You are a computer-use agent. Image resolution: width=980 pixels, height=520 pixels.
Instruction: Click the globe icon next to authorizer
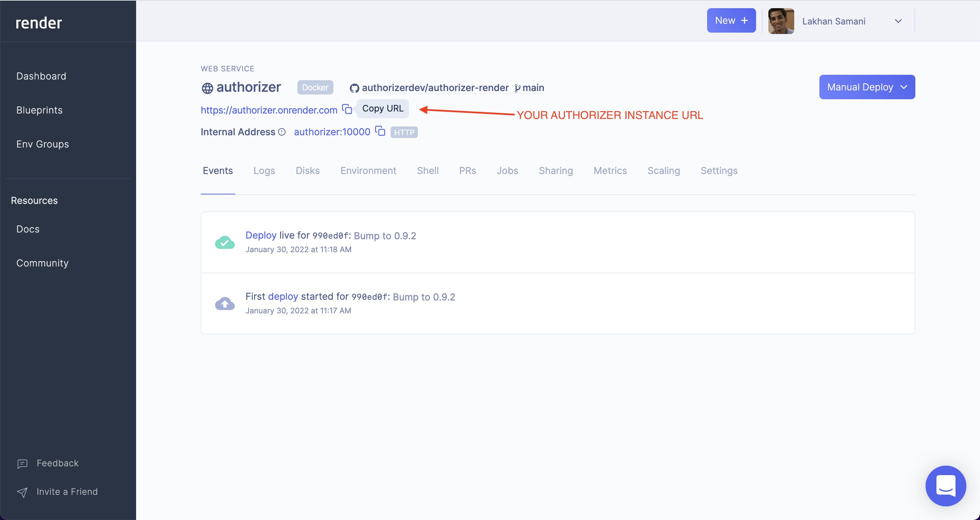(x=207, y=88)
